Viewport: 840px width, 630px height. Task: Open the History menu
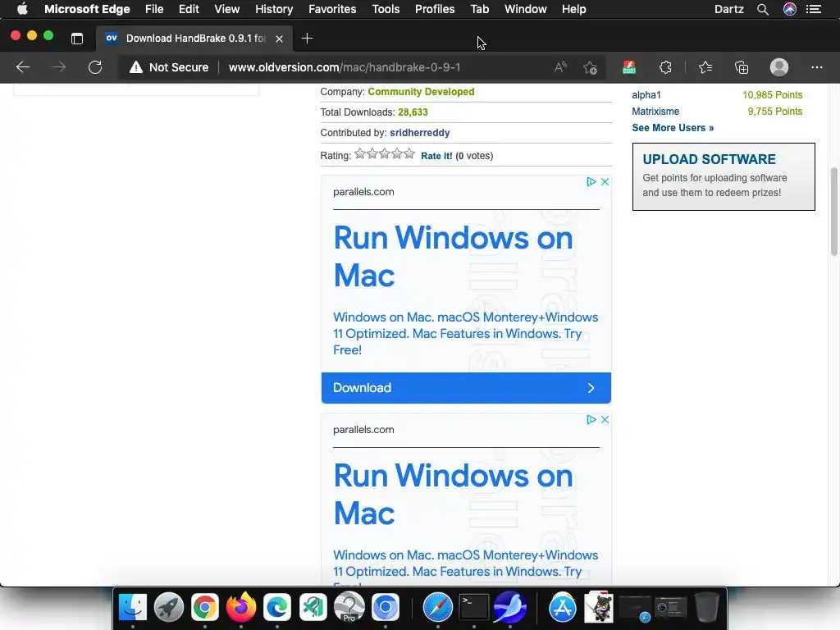point(274,9)
